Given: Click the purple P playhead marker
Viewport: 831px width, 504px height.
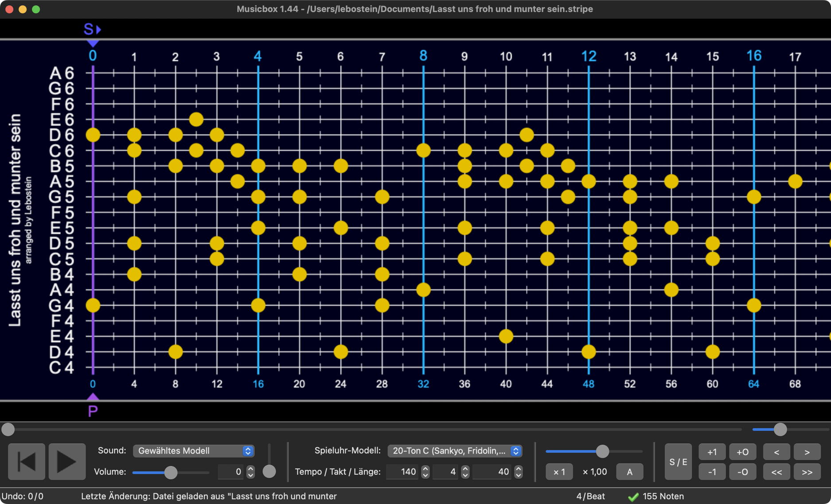Looking at the screenshot, I should 93,410.
